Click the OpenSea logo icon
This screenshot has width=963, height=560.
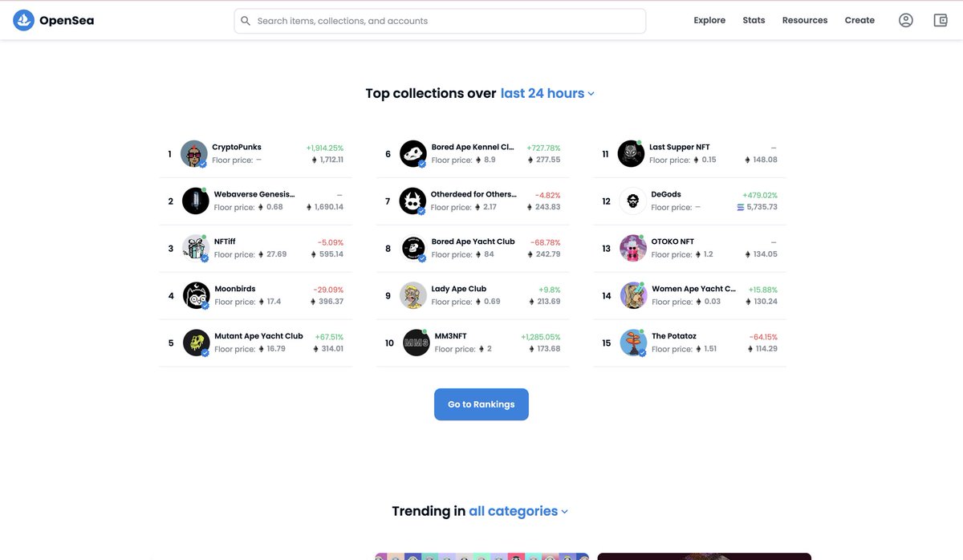click(24, 20)
